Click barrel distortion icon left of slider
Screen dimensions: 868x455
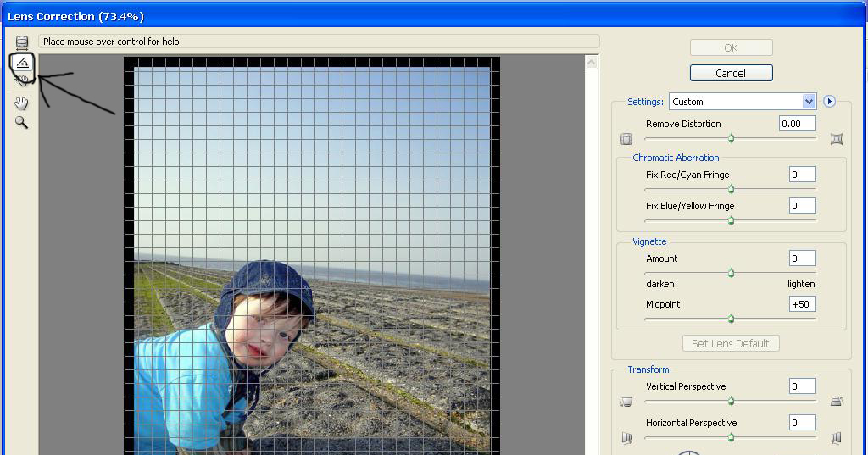(626, 139)
